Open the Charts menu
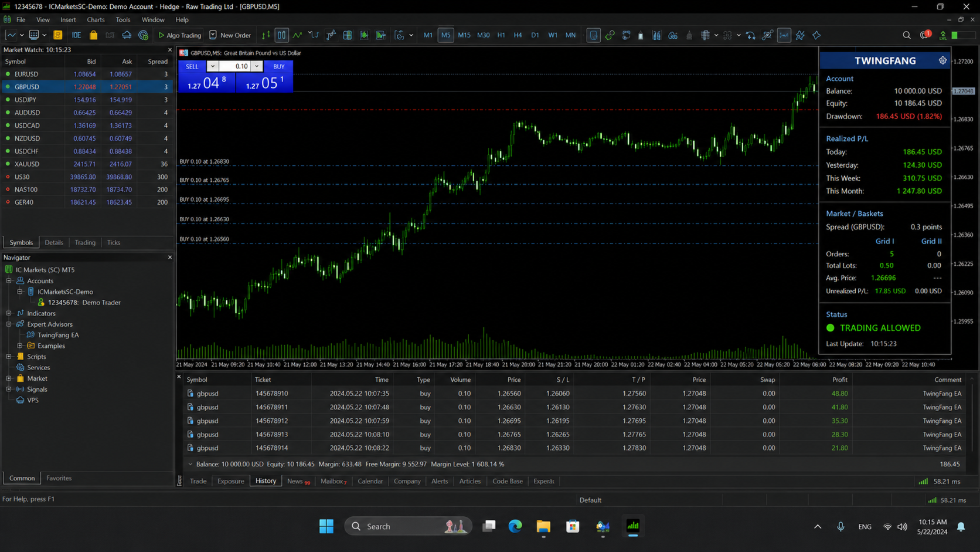This screenshot has width=980, height=552. pos(96,19)
